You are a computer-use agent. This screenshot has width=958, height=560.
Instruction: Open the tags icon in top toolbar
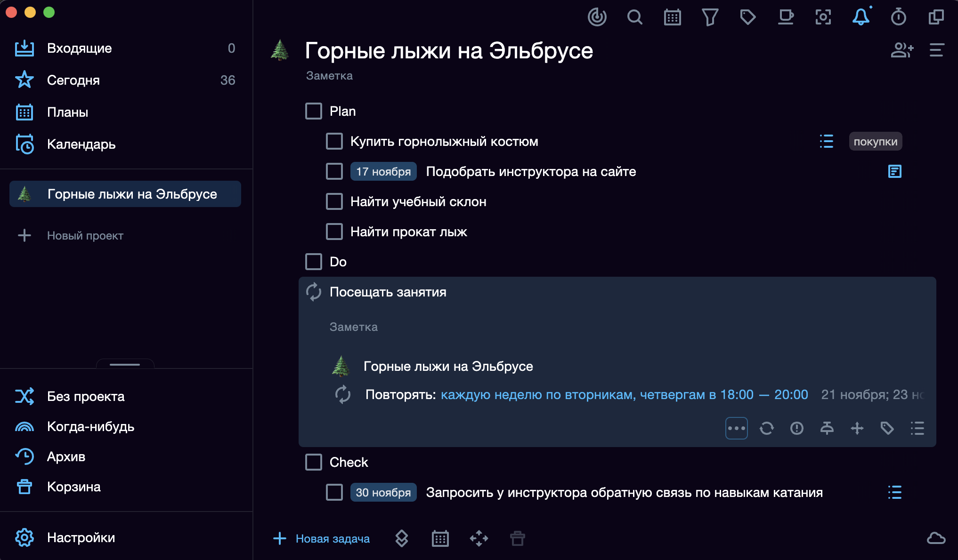747,17
